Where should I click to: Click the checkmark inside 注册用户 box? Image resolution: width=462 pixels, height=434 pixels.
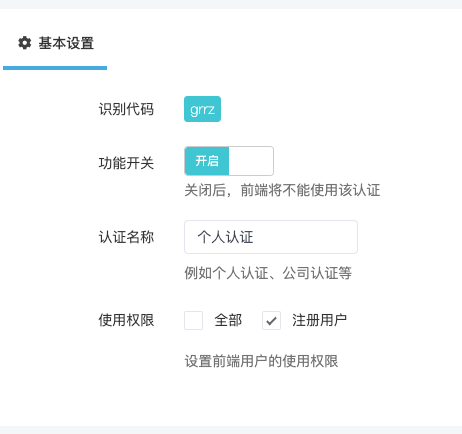[271, 321]
